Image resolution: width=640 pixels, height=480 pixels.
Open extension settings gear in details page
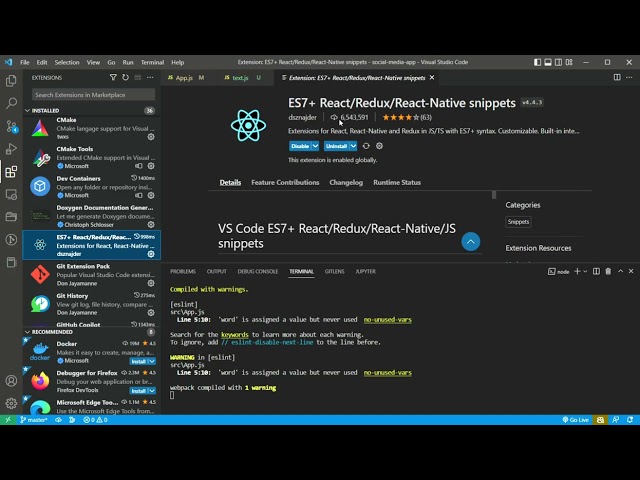380,146
